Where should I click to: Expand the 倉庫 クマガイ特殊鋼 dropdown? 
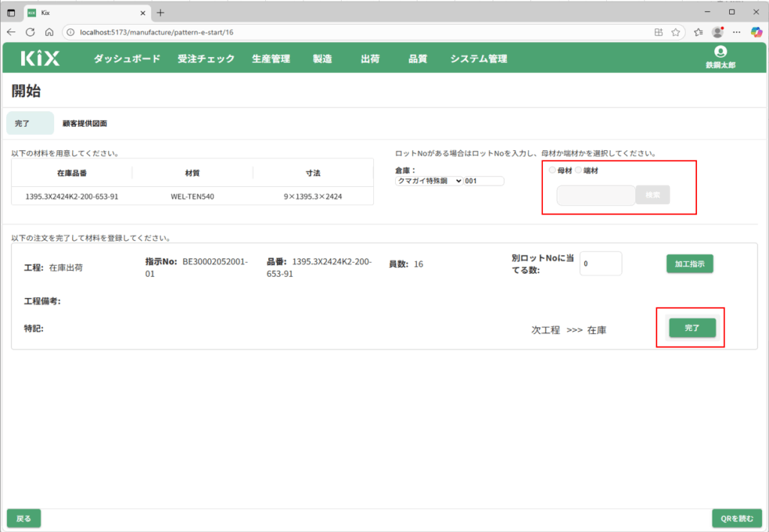coord(429,181)
